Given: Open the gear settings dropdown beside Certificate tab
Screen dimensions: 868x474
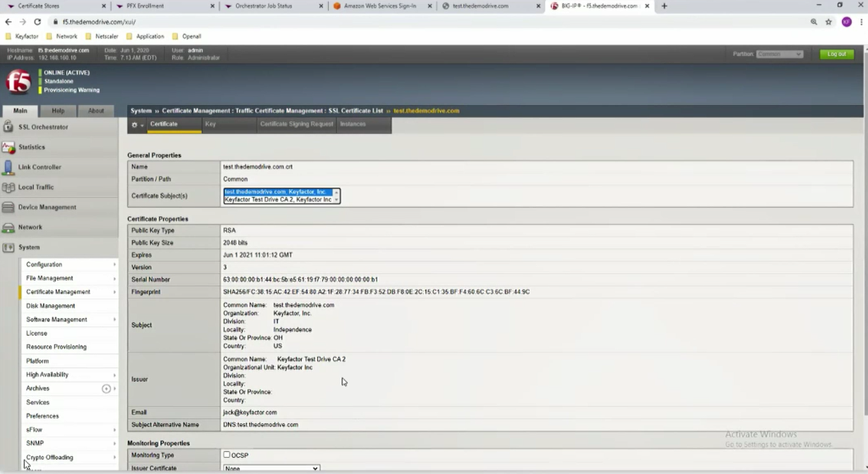Looking at the screenshot, I should 136,125.
